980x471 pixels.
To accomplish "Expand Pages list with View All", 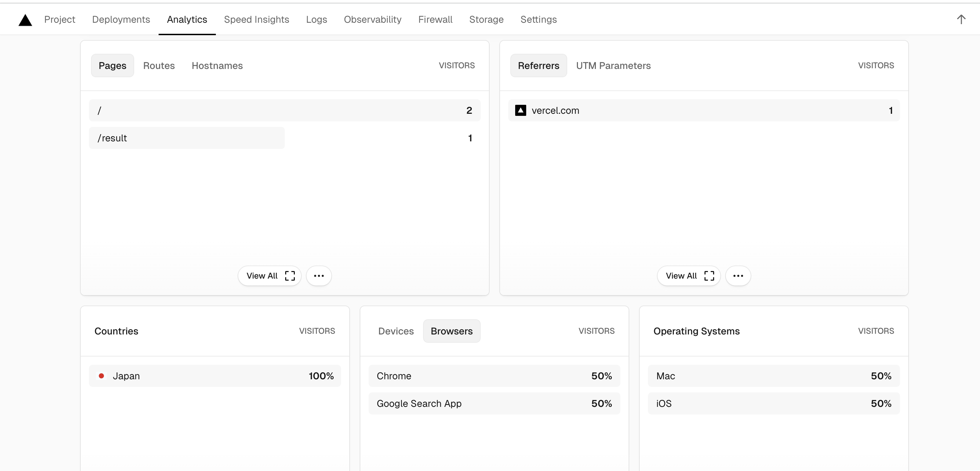I will [269, 276].
